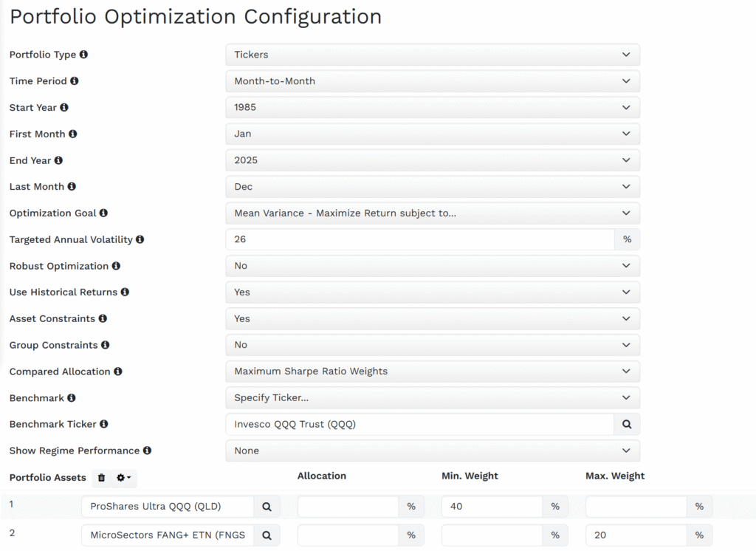Open Robust Optimization dropdown set to No
Image resolution: width=756 pixels, height=551 pixels.
432,266
